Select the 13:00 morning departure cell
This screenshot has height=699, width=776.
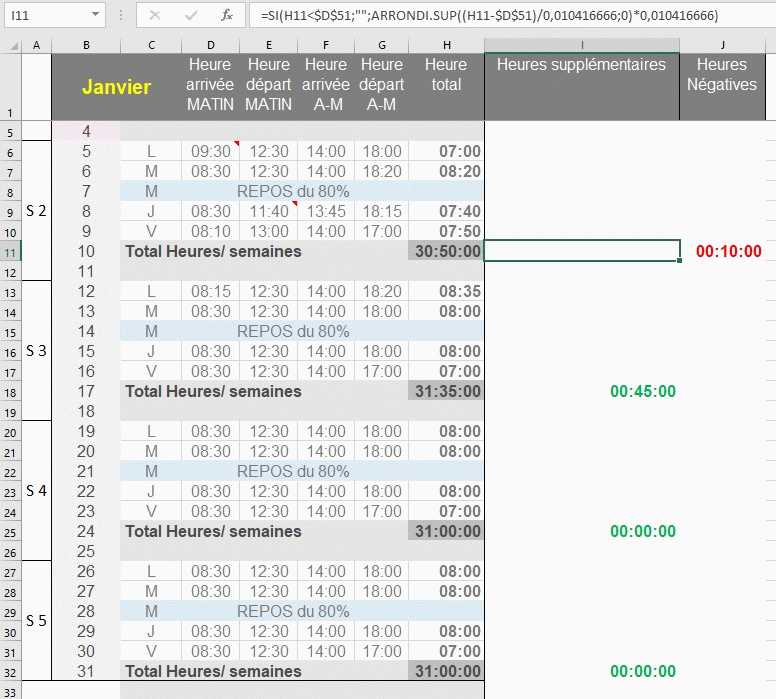click(269, 231)
